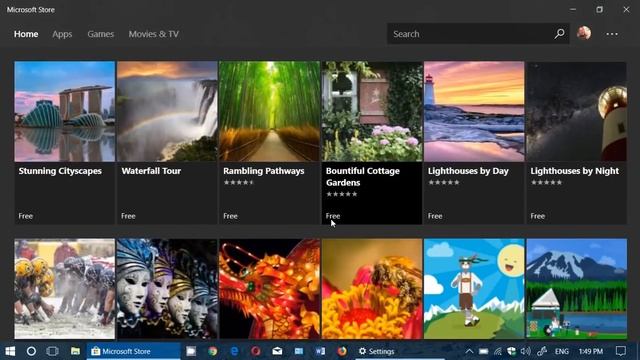Click the Stunning Cityscapes title
This screenshot has height=360, width=640.
point(60,171)
